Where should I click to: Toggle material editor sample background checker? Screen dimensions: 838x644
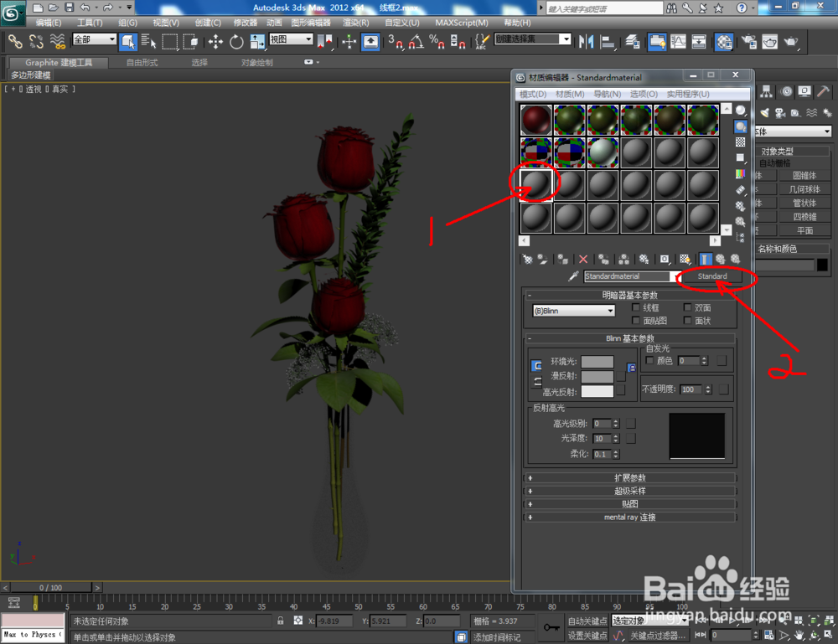coord(740,142)
